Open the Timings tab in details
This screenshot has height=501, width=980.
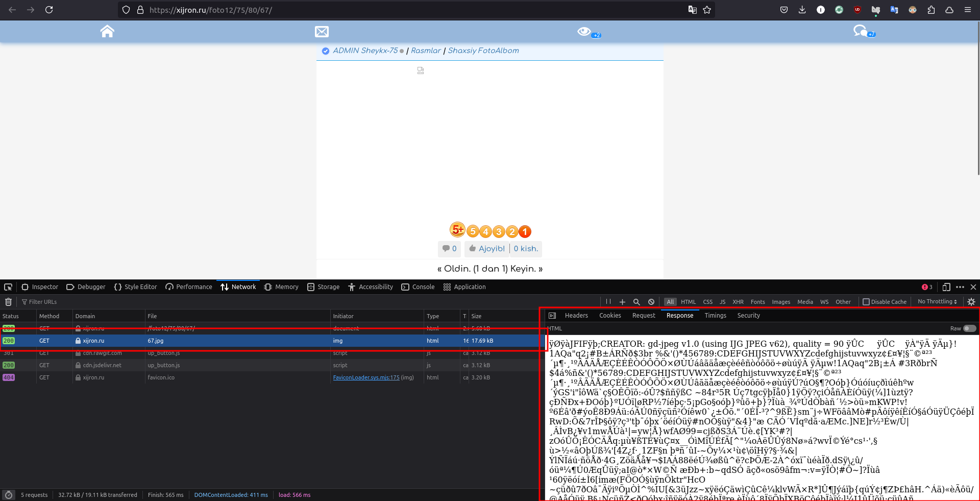click(x=715, y=316)
